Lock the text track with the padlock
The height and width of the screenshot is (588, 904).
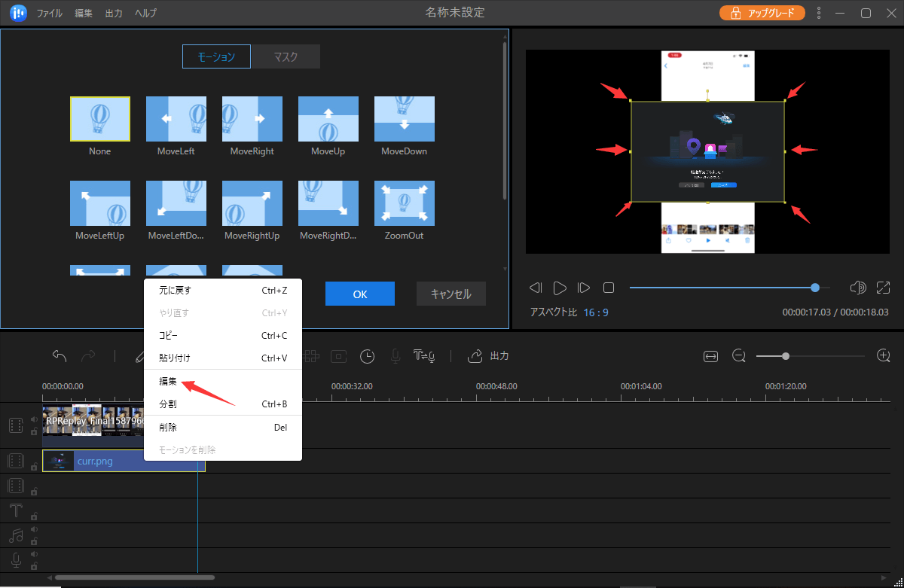tap(33, 516)
